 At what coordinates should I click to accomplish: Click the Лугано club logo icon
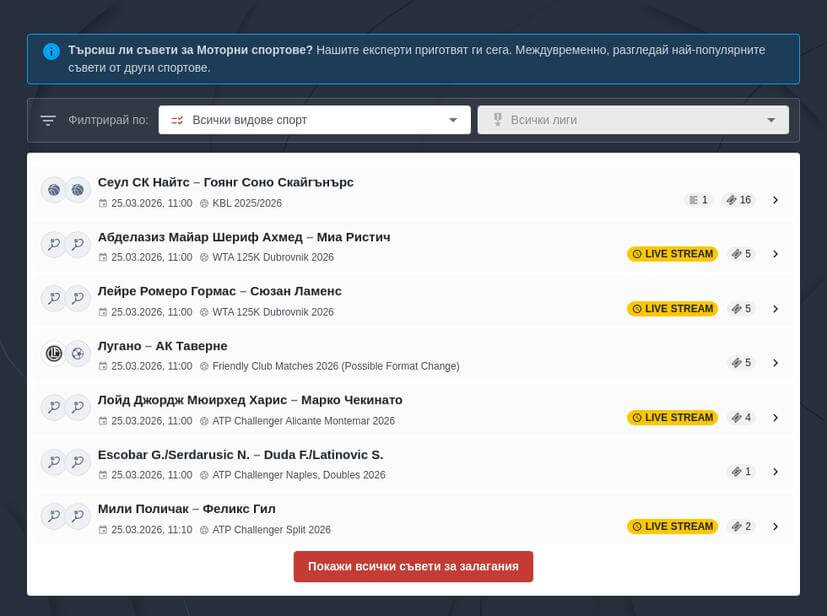click(x=53, y=353)
